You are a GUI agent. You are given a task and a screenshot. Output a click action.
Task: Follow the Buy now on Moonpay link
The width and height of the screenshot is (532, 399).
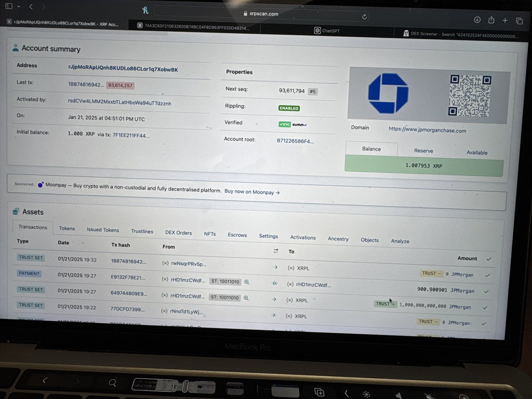click(x=252, y=192)
